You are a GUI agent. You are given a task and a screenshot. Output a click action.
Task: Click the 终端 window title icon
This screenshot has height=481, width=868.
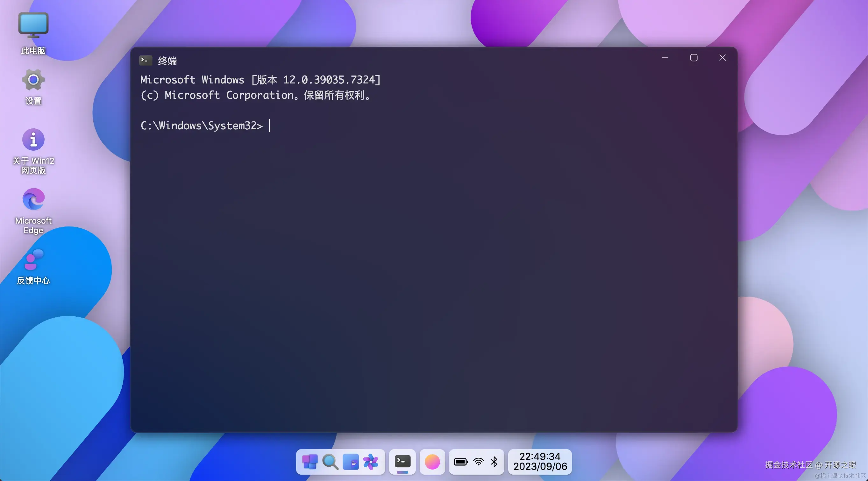[146, 60]
